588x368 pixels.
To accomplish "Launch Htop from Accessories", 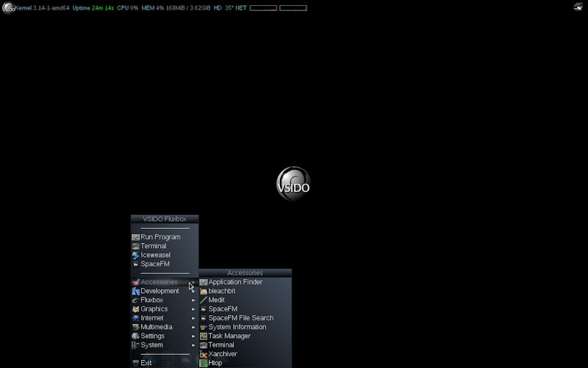I will click(x=245, y=363).
